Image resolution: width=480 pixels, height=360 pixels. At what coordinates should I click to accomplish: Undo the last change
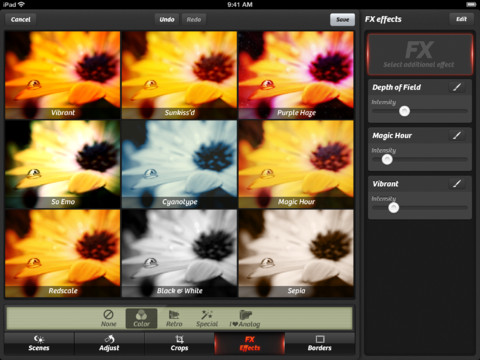click(167, 19)
